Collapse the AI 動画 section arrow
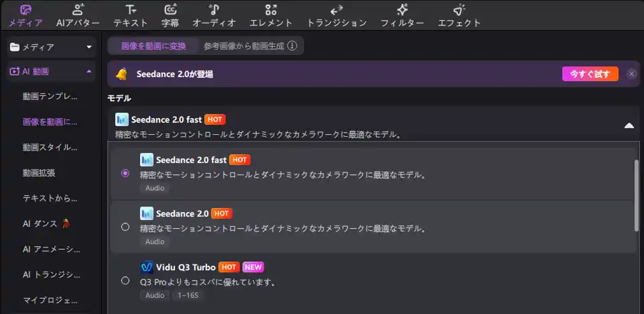Viewport: 644px width, 314px height. pyautogui.click(x=89, y=72)
